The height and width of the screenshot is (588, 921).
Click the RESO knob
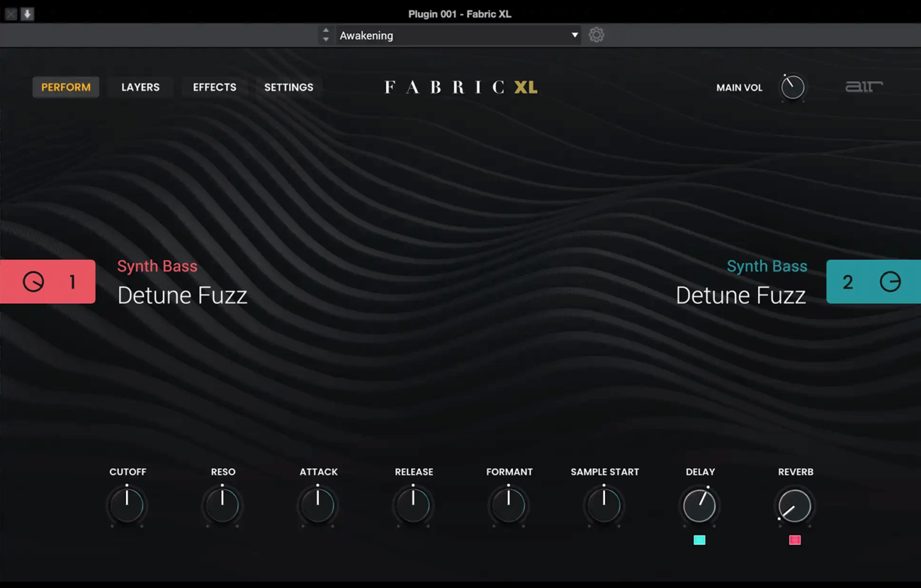[222, 505]
